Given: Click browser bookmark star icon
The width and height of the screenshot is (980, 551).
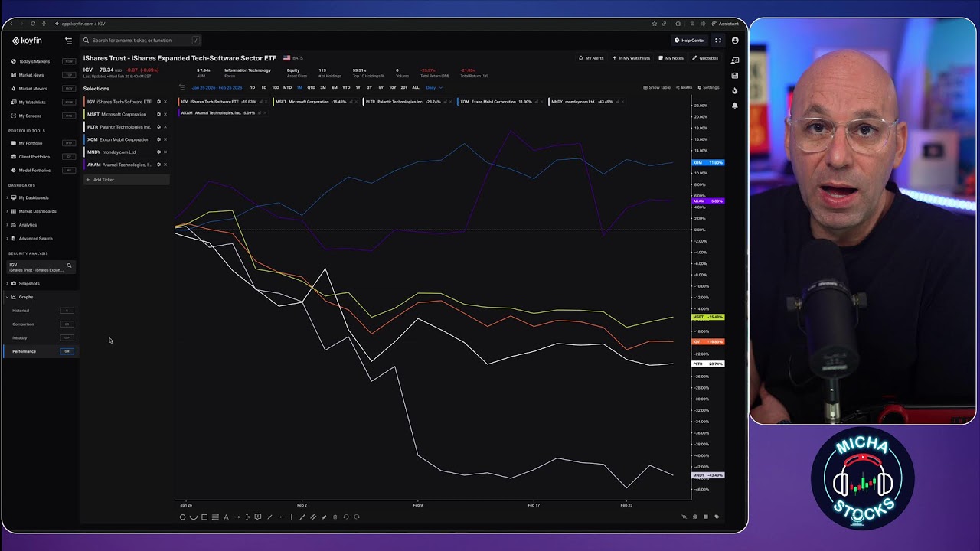Looking at the screenshot, I should point(655,24).
